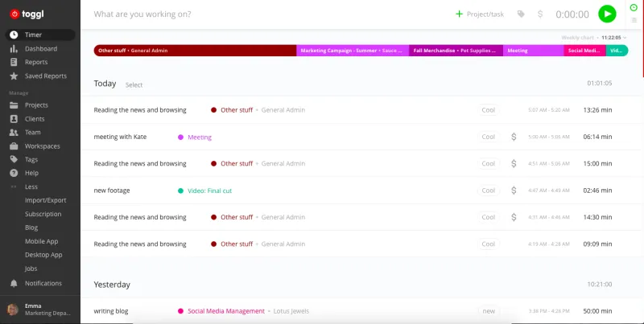
Task: Click Select next to the Today heading
Action: [134, 84]
